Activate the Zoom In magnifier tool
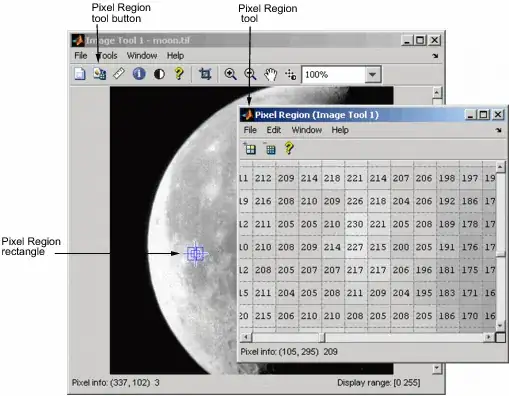Image resolution: width=509 pixels, height=396 pixels. click(230, 74)
